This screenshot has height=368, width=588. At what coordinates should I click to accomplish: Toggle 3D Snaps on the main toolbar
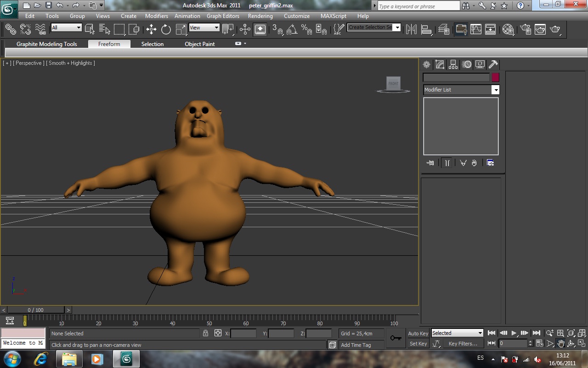click(277, 29)
